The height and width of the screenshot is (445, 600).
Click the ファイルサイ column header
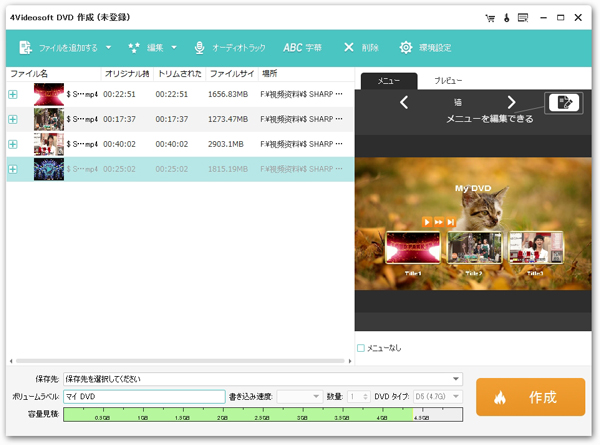(232, 73)
